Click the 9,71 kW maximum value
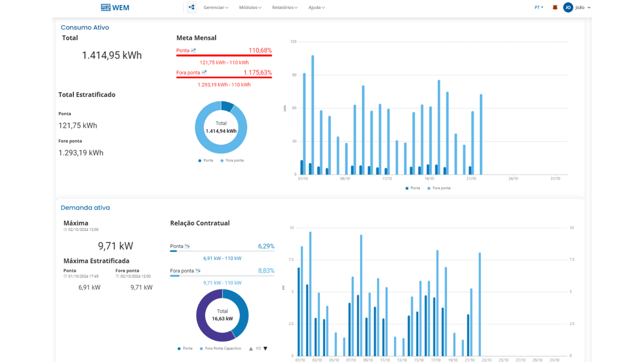 coord(116,246)
